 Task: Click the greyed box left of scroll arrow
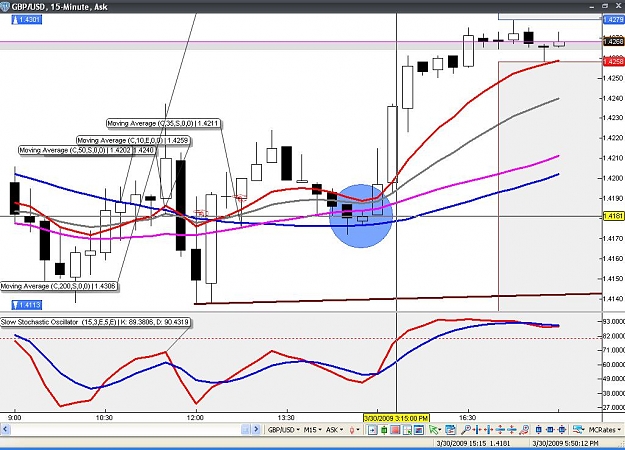coord(245,429)
